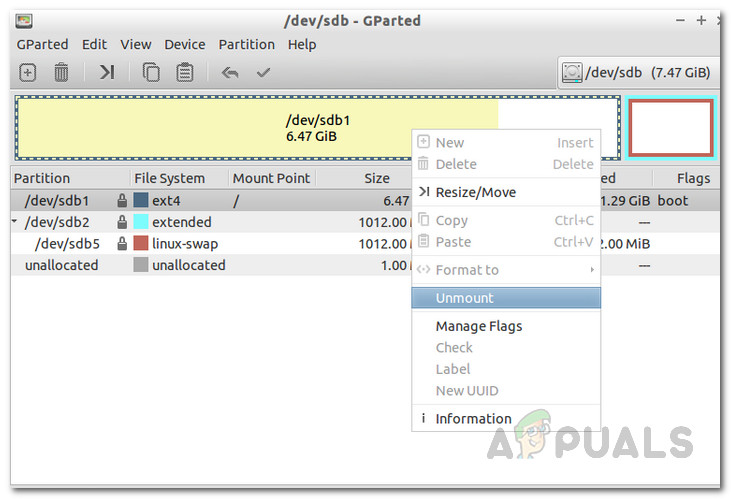Click the Label entry in context menu
The width and height of the screenshot is (731, 499).
[506, 369]
